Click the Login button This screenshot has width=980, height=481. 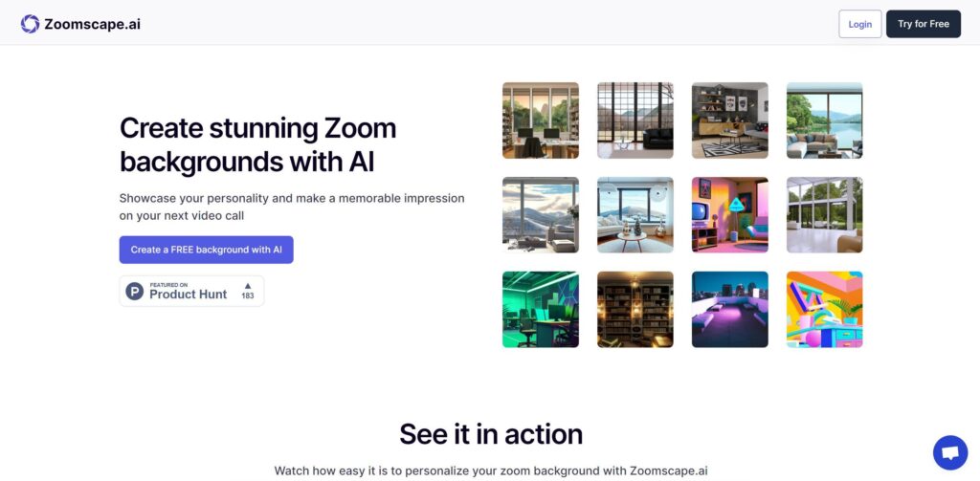860,24
